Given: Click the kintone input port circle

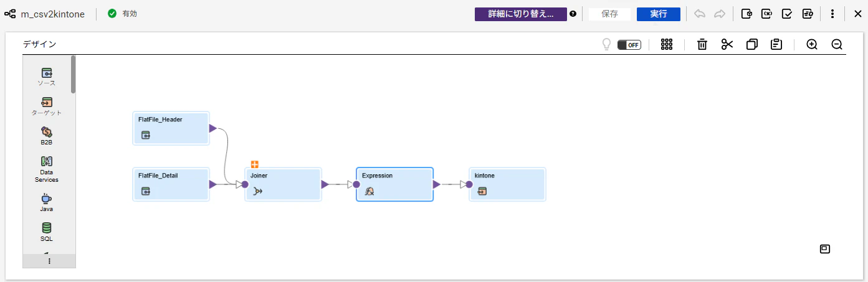Looking at the screenshot, I should coord(469,184).
